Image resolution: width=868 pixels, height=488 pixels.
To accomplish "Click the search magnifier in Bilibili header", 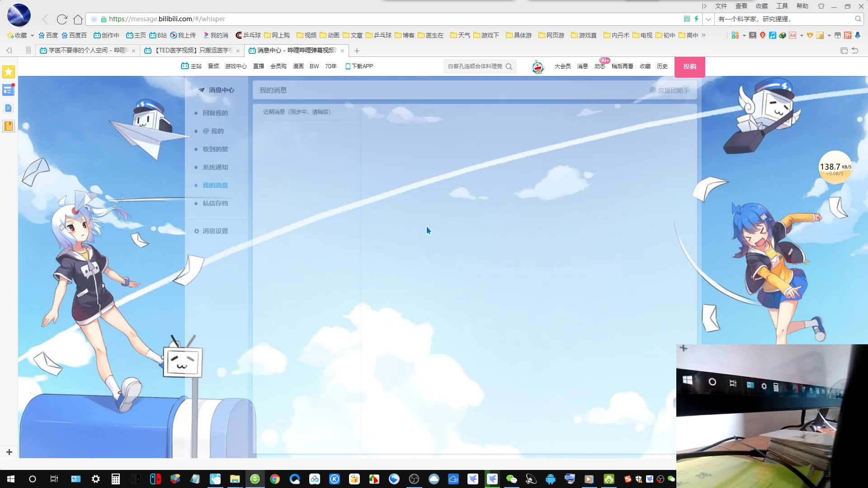I will click(509, 66).
